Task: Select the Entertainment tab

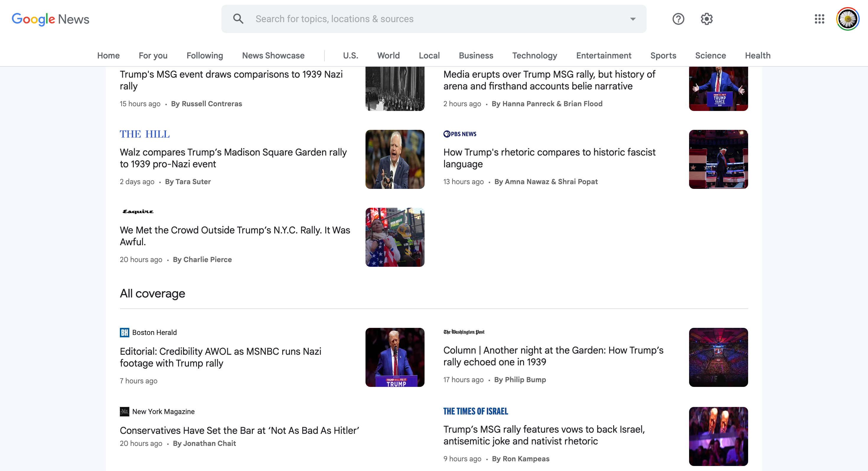Action: pyautogui.click(x=603, y=55)
